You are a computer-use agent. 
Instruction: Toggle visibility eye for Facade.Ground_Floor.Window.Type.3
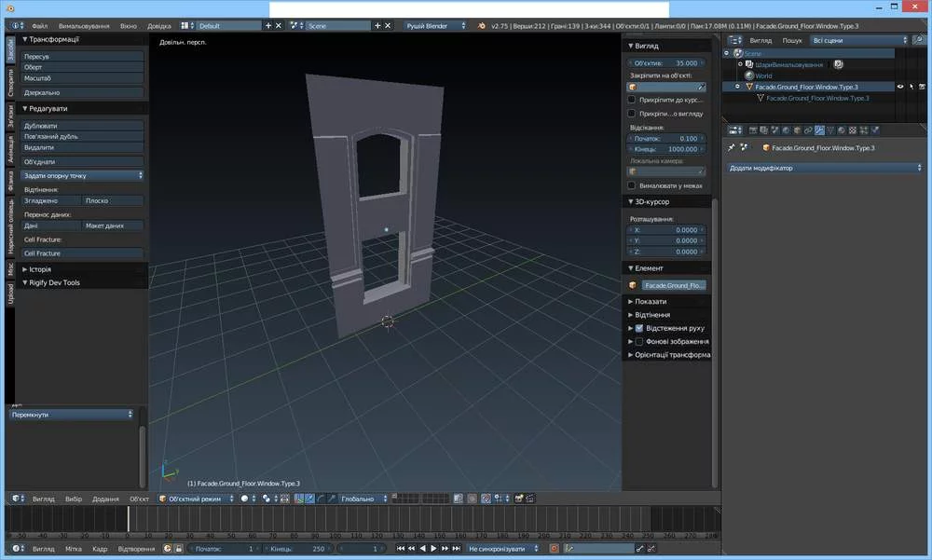(x=900, y=87)
